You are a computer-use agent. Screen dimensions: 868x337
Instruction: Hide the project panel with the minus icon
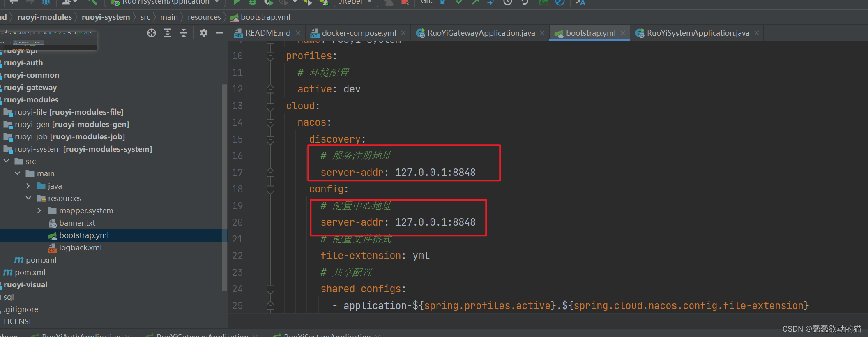pyautogui.click(x=220, y=33)
